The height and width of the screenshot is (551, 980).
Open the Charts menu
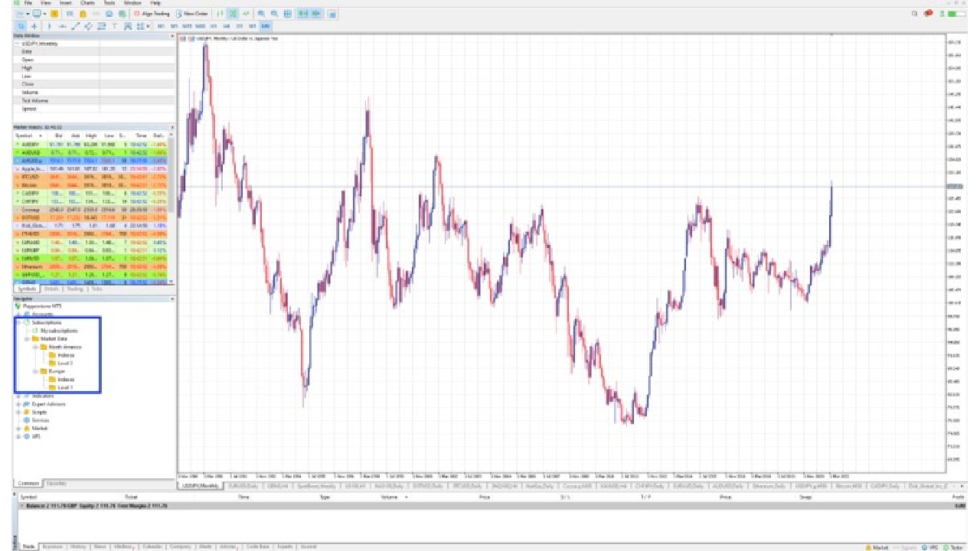[x=87, y=3]
